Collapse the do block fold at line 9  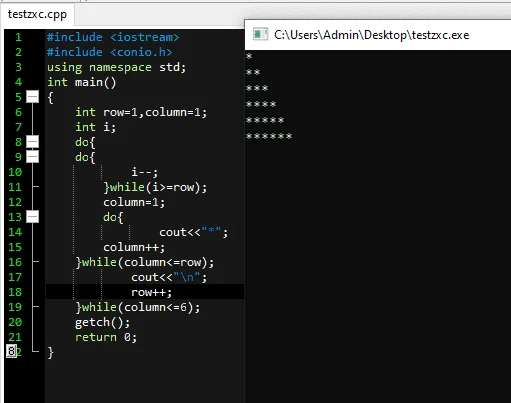[x=32, y=157]
